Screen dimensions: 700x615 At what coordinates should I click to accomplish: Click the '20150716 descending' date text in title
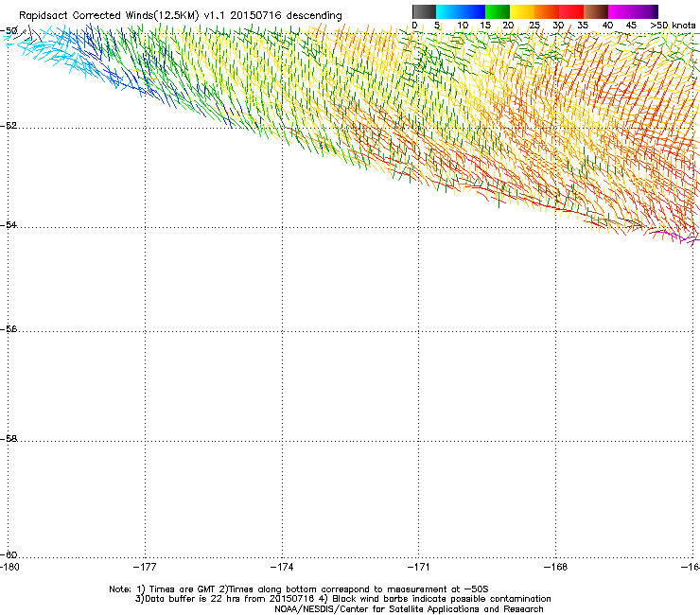coord(287,15)
